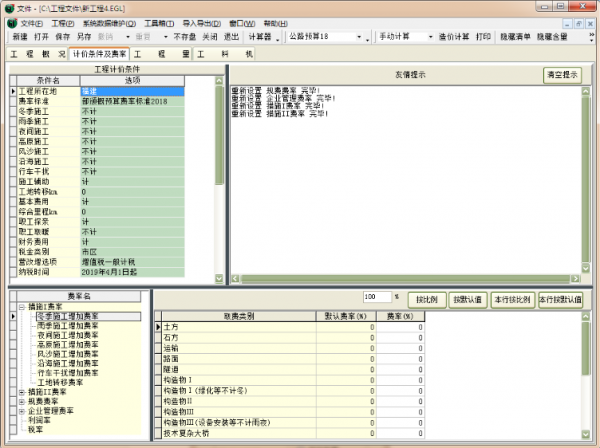Click 造价计算 in the toolbar
The image size is (600, 448).
[x=454, y=37]
